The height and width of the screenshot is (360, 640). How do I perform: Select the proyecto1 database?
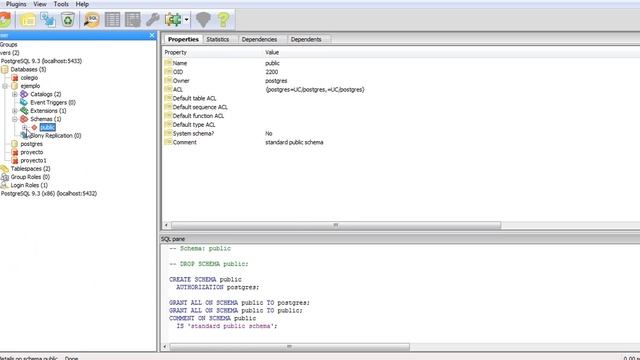33,160
